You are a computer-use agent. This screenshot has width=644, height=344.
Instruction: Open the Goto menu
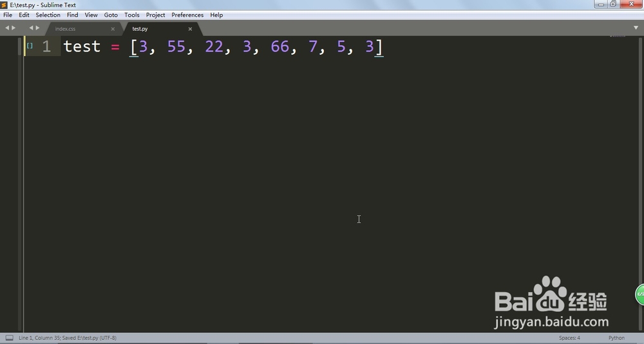tap(111, 15)
